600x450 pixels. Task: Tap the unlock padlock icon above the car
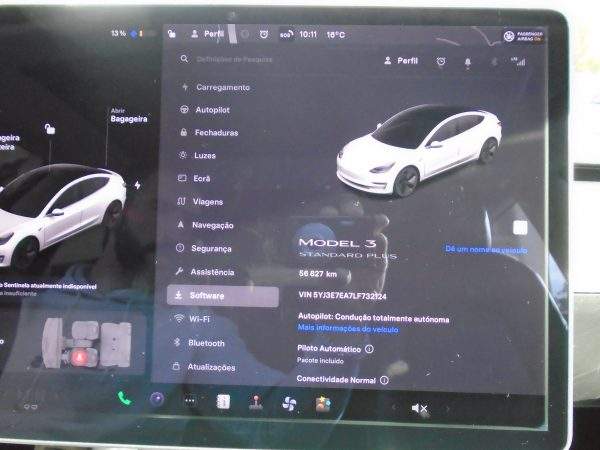pyautogui.click(x=50, y=129)
